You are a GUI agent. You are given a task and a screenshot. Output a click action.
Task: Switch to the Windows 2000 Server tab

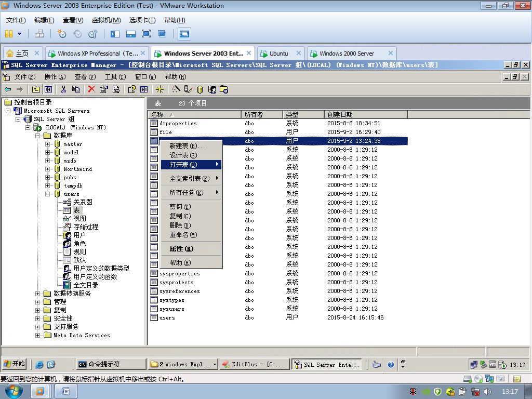[x=352, y=54]
